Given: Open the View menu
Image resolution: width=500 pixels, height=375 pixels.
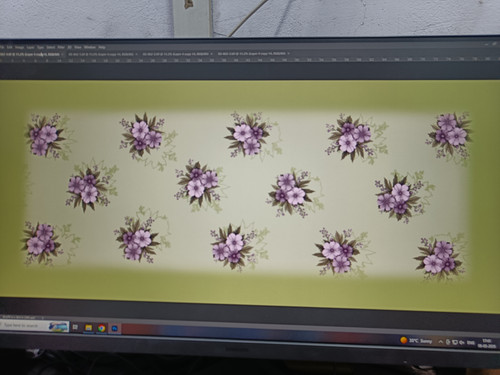Looking at the screenshot, I should pos(78,47).
